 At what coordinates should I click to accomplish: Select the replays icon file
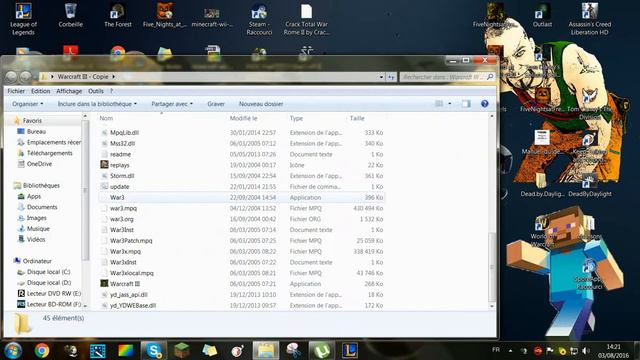pos(120,165)
